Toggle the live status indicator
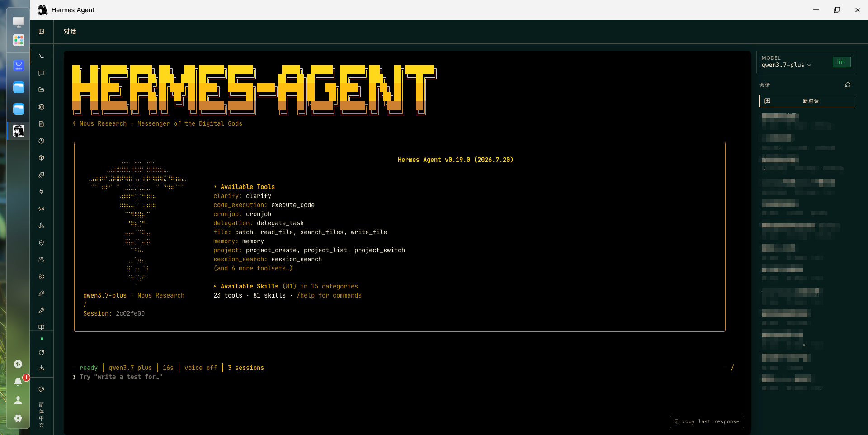The height and width of the screenshot is (435, 868). point(841,62)
